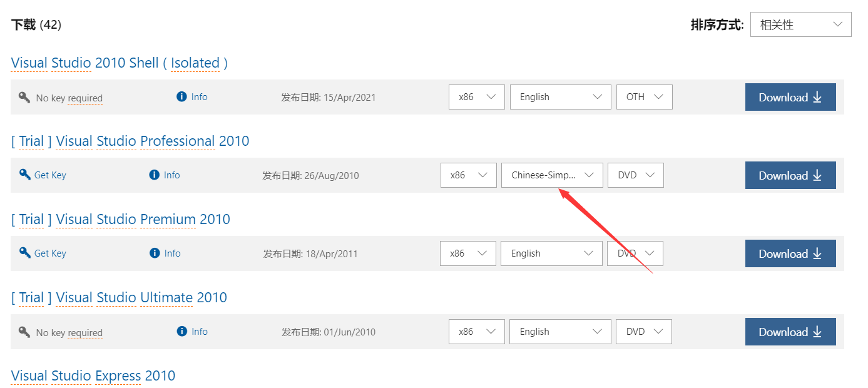Image resolution: width=868 pixels, height=388 pixels.
Task: Click the key icon in Visual Studio Premium row
Action: coord(25,253)
